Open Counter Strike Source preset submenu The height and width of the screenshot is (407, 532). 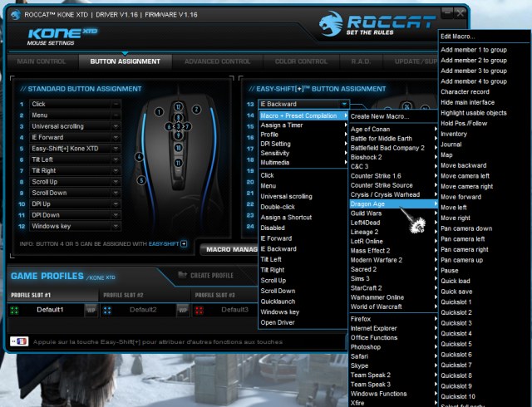[x=393, y=185]
